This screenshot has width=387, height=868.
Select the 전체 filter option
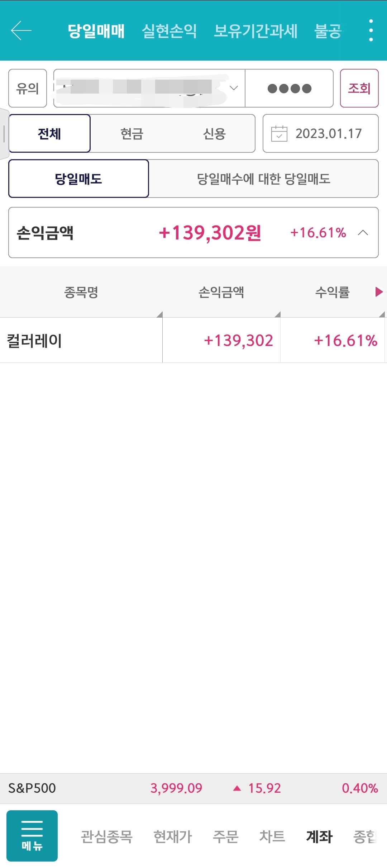pyautogui.click(x=49, y=134)
